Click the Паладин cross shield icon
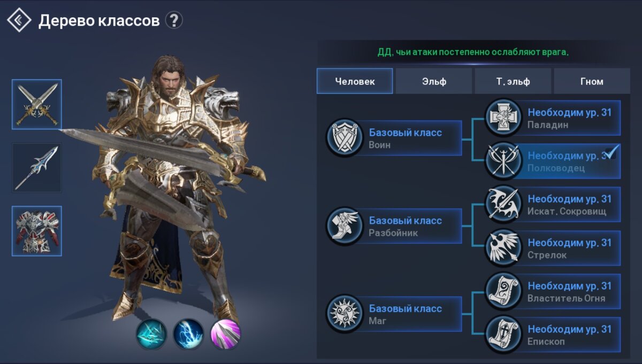 [503, 118]
